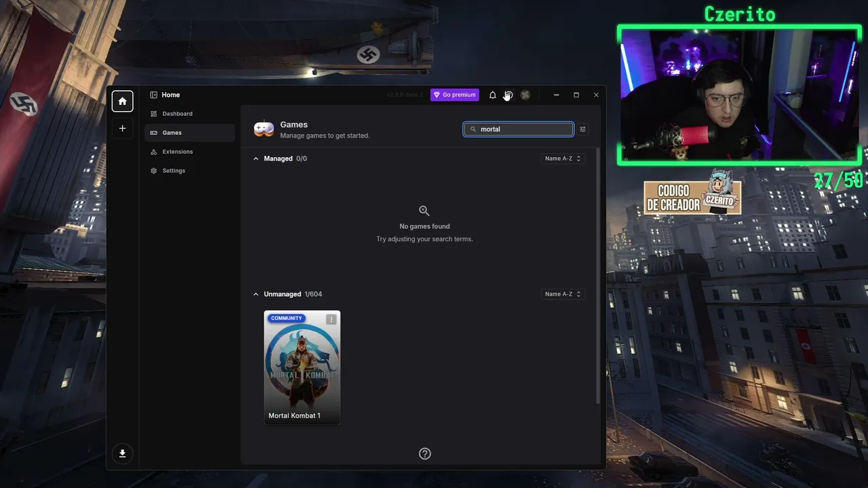The height and width of the screenshot is (488, 868).
Task: Click the bell notifications icon
Action: pos(492,95)
